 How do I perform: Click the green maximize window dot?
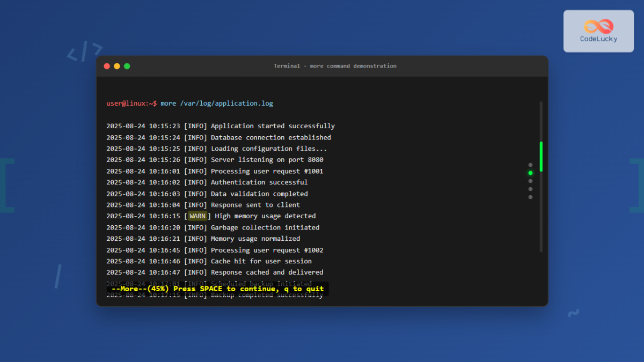coord(127,66)
